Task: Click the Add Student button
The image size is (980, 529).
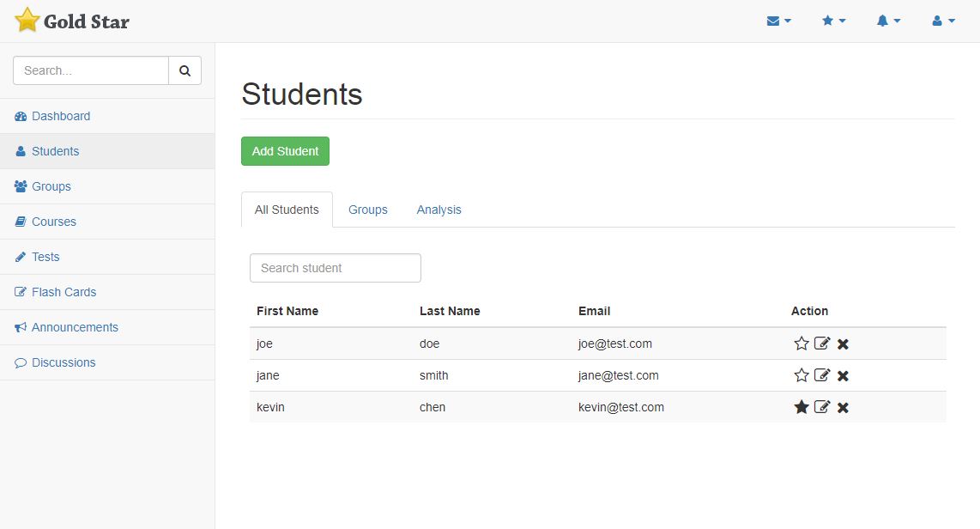Action: (x=285, y=150)
